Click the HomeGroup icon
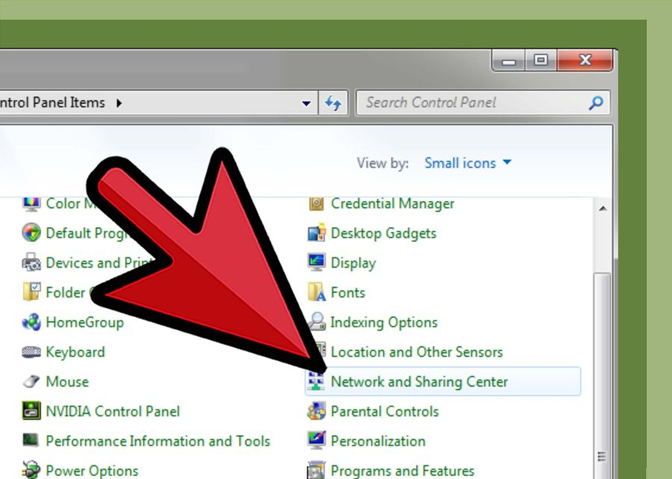The image size is (672, 479). 31,322
